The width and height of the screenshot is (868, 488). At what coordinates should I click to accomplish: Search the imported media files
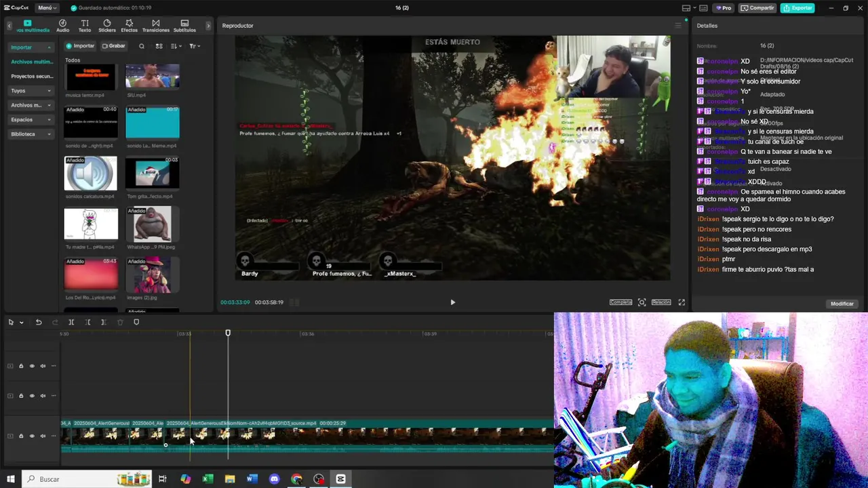click(x=142, y=46)
